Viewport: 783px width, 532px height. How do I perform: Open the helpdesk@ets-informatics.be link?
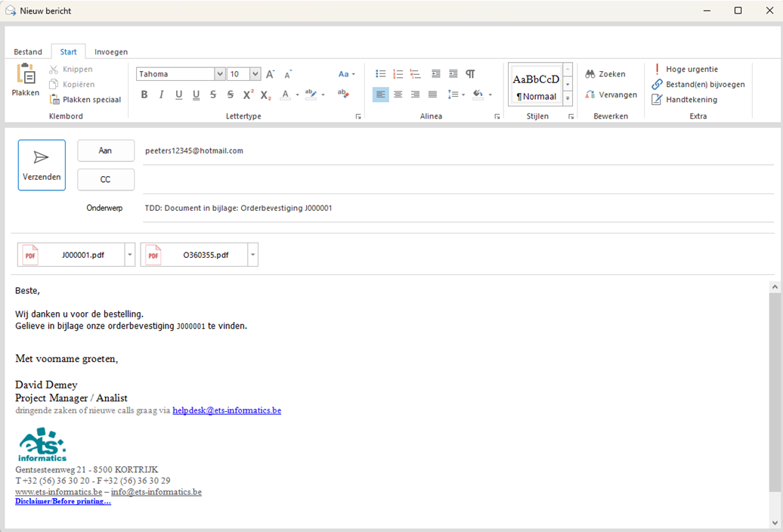[x=227, y=411]
